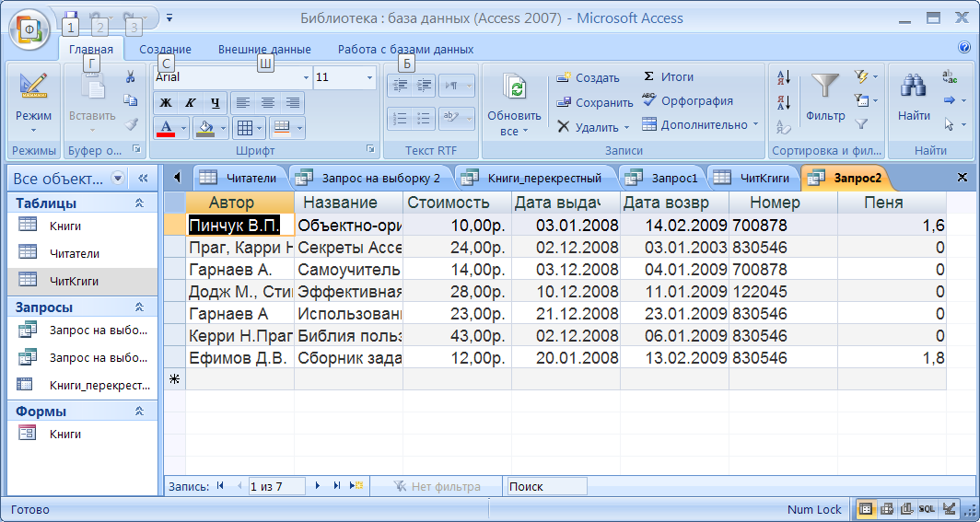Screen dimensions: 980x522
Task: Click the Обновить все refresh icon
Action: (x=516, y=88)
